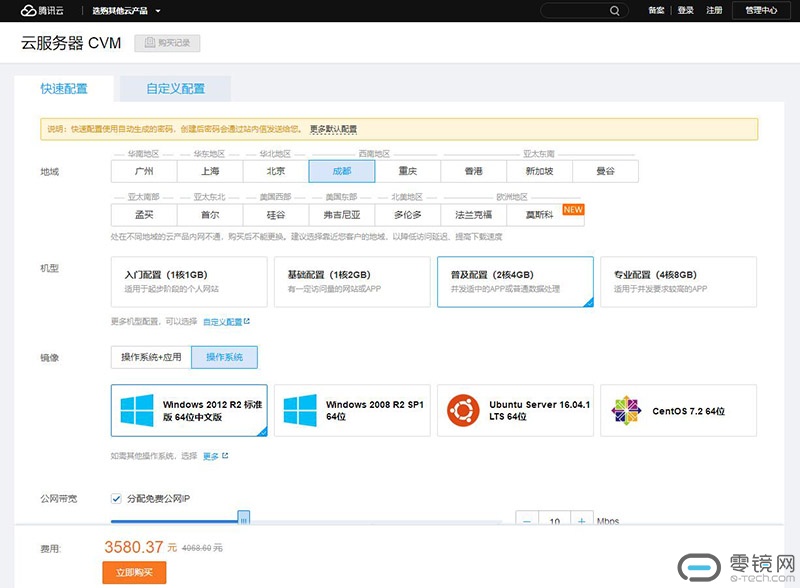Open the 选购其他云产品 dropdown

(126, 11)
